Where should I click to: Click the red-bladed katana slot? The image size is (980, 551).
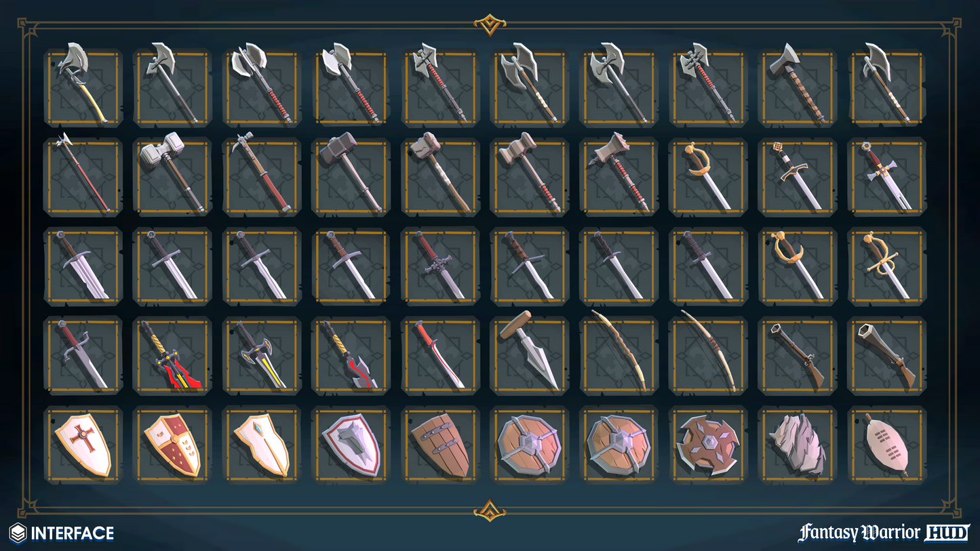point(440,355)
